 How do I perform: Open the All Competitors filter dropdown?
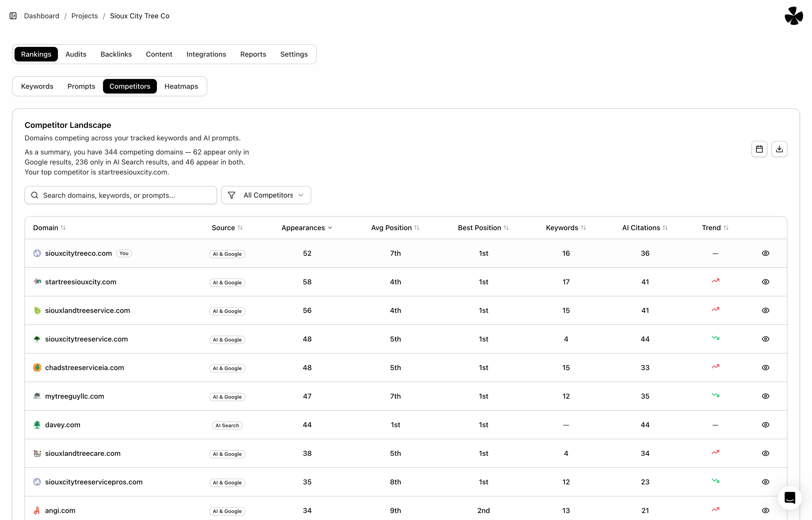click(x=266, y=195)
